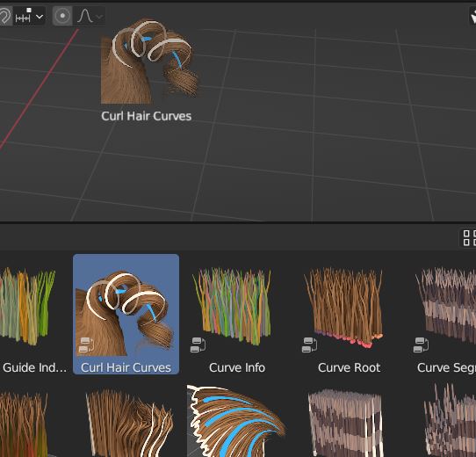Viewport: 476px width, 457px height.
Task: Open the snapping options dropdown arrow
Action: coord(40,17)
